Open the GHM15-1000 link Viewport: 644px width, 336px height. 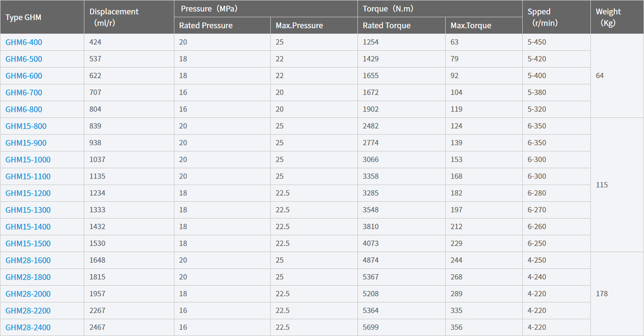pyautogui.click(x=28, y=160)
